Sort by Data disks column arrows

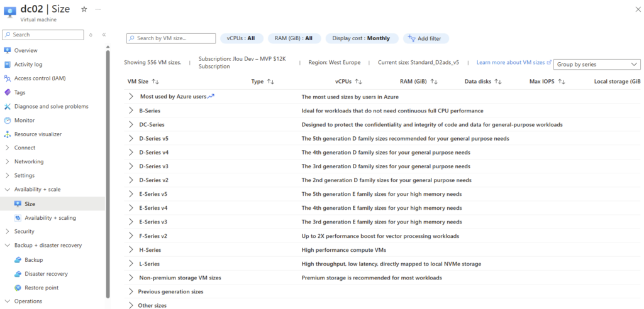tap(498, 82)
